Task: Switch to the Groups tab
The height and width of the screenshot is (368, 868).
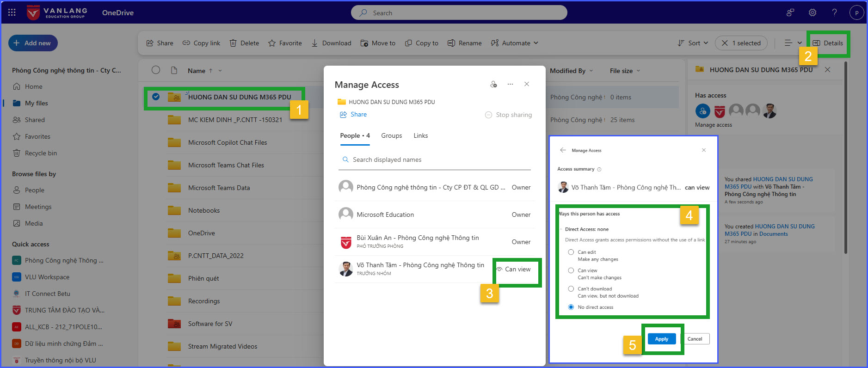Action: [391, 135]
